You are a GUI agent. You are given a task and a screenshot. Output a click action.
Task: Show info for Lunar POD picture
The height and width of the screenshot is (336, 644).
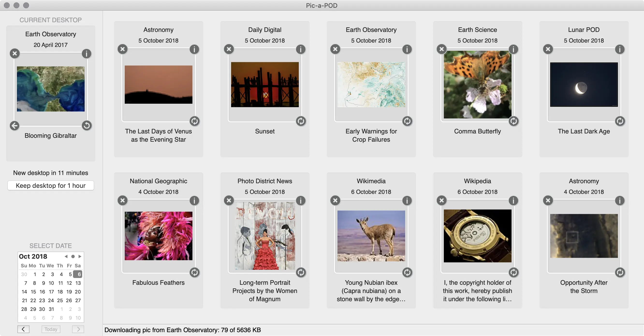[620, 49]
